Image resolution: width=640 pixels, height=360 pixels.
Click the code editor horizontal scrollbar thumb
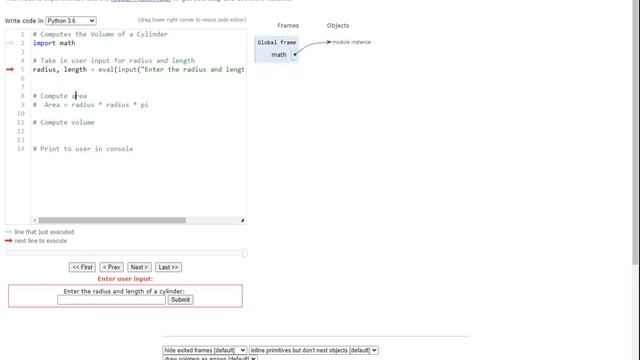click(112, 220)
